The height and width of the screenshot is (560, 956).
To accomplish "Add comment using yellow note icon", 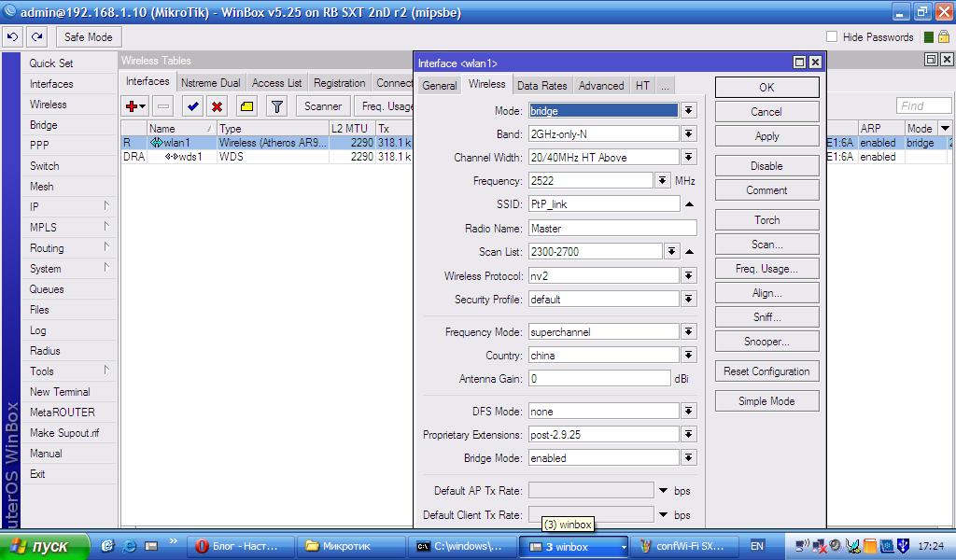I will coord(246,106).
